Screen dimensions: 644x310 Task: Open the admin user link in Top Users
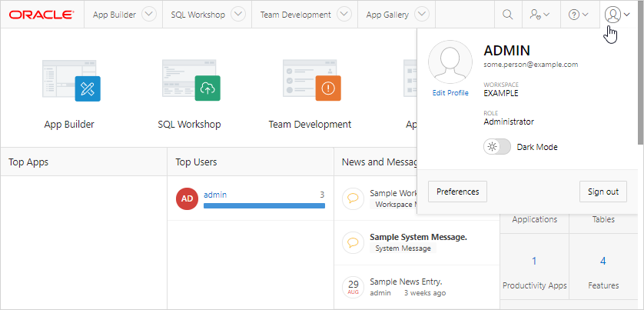point(215,195)
